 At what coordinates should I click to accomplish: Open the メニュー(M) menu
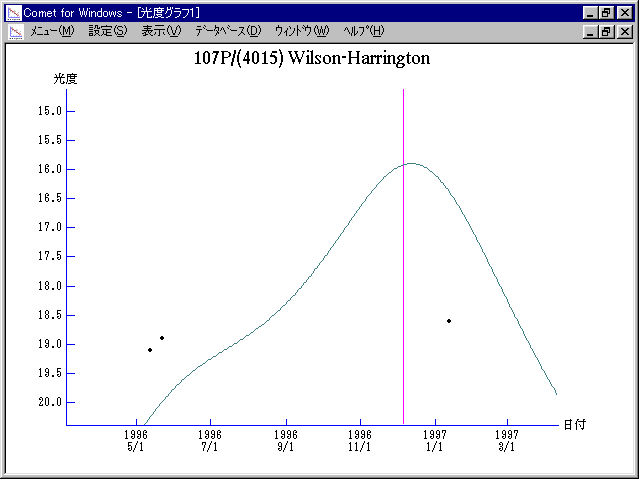(53, 31)
